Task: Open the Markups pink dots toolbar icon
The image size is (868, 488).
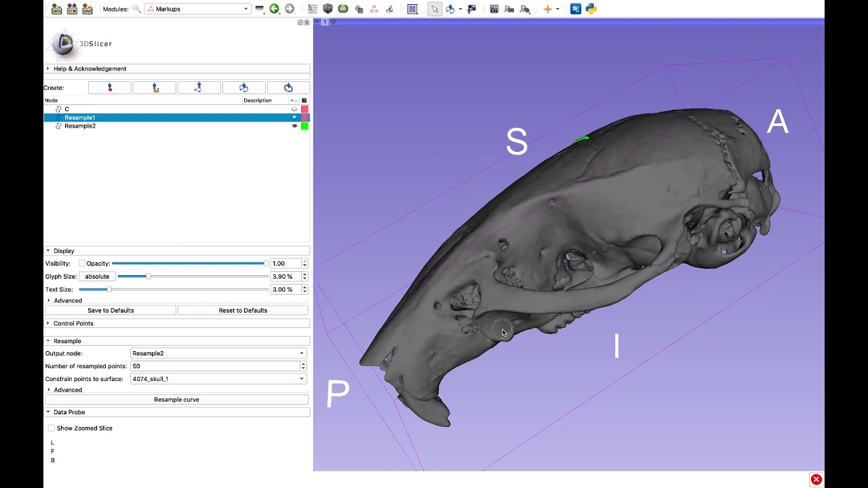Action: (374, 9)
